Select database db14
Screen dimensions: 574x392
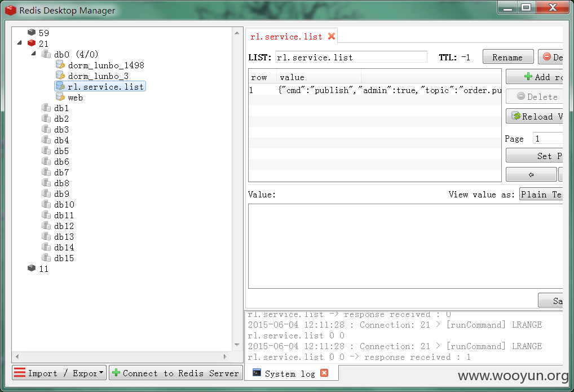[x=64, y=247]
